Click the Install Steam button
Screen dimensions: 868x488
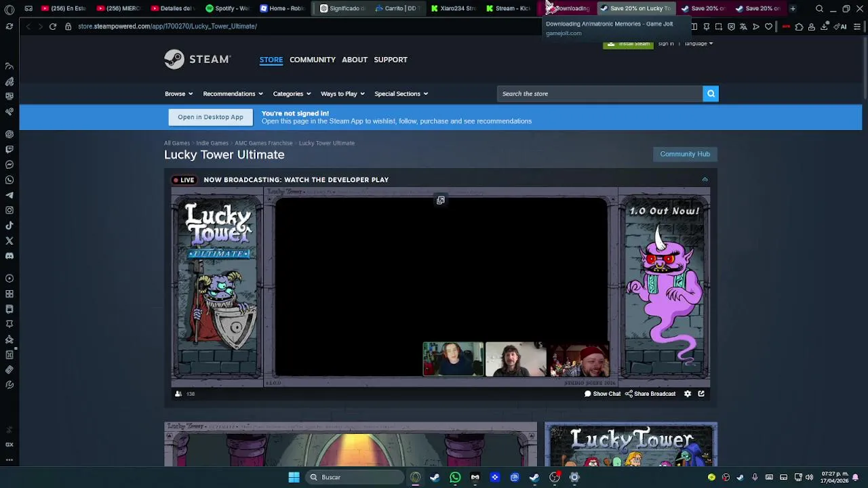point(628,43)
